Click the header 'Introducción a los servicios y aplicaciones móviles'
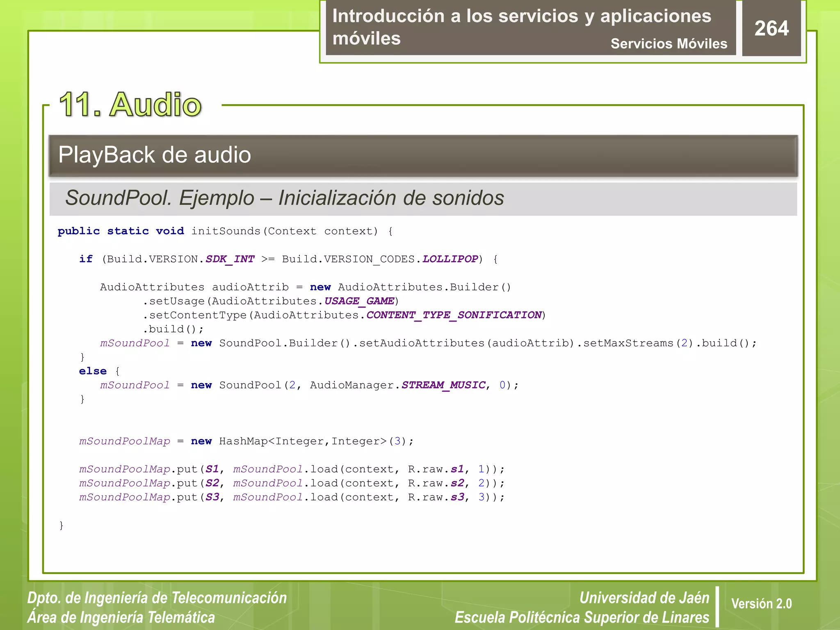The height and width of the screenshot is (630, 840). coord(521,27)
